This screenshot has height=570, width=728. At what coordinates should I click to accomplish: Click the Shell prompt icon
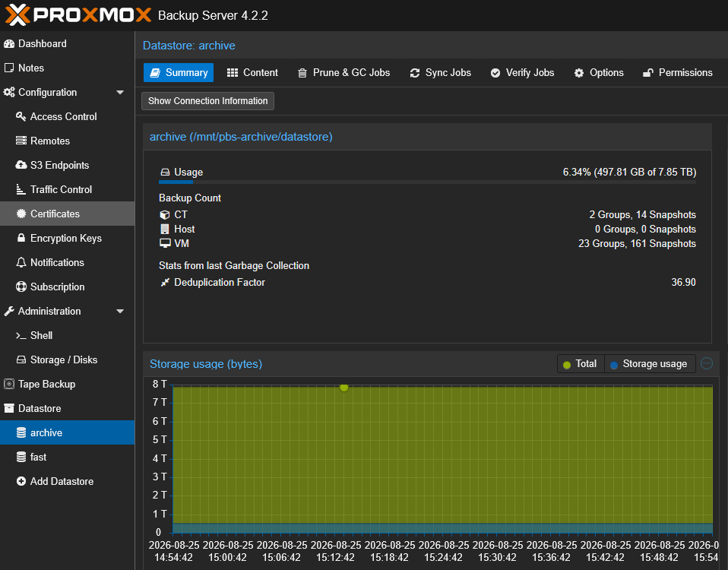[x=21, y=336]
